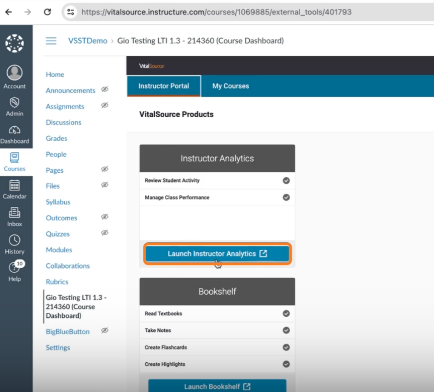Switch to the Instructor Portal tab

point(164,86)
